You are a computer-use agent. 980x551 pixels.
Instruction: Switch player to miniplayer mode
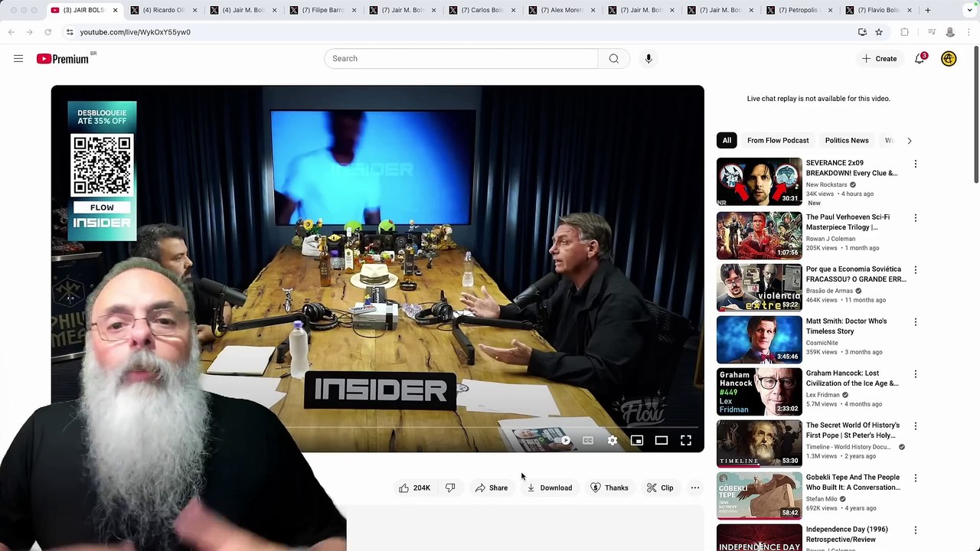(637, 441)
